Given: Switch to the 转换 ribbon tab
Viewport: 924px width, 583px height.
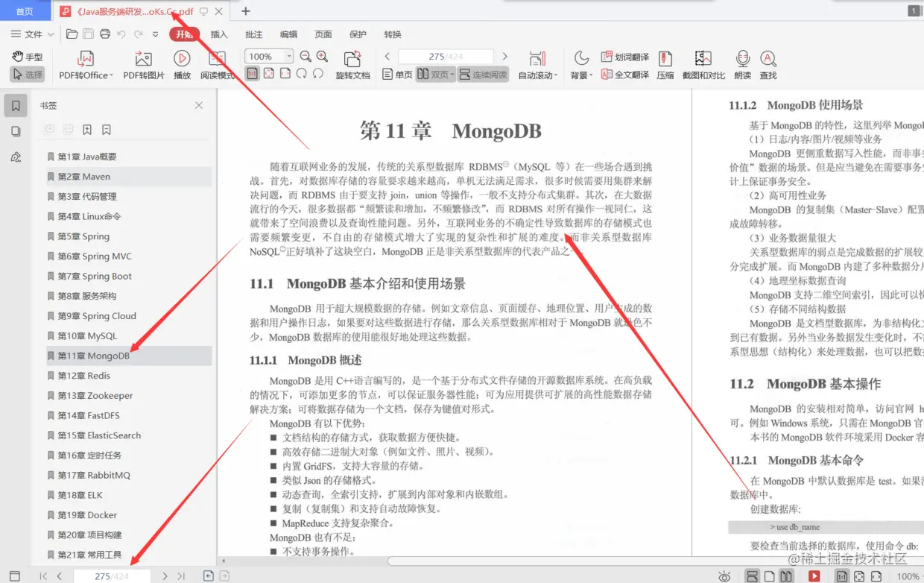Looking at the screenshot, I should [393, 34].
